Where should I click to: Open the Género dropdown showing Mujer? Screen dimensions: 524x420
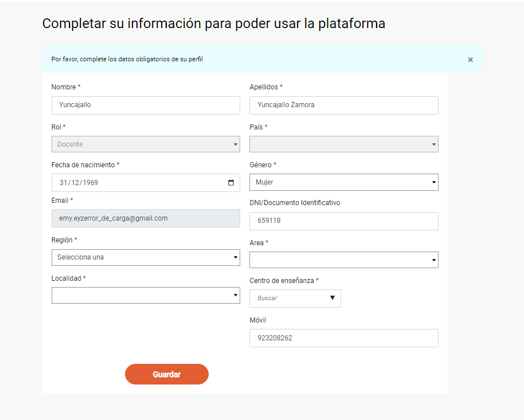[343, 182]
